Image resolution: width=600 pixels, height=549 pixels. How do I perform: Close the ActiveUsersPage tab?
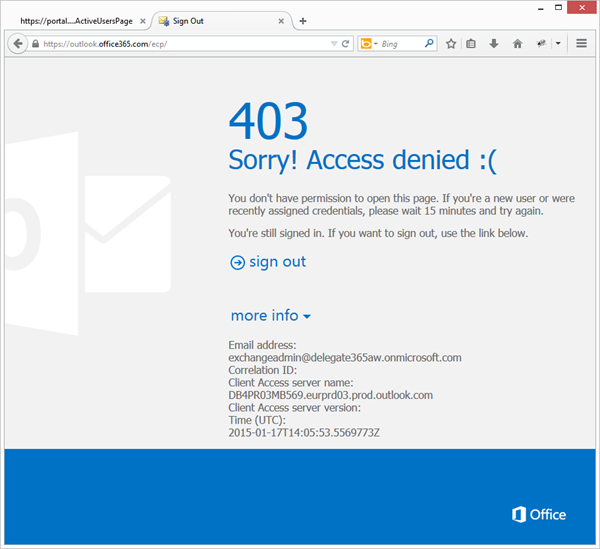(143, 21)
